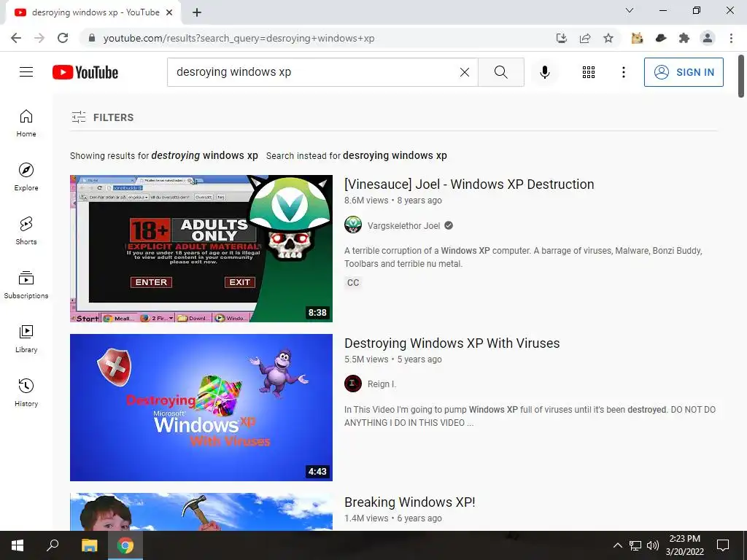Open Windows taskbar search
This screenshot has height=560, width=747.
click(53, 545)
